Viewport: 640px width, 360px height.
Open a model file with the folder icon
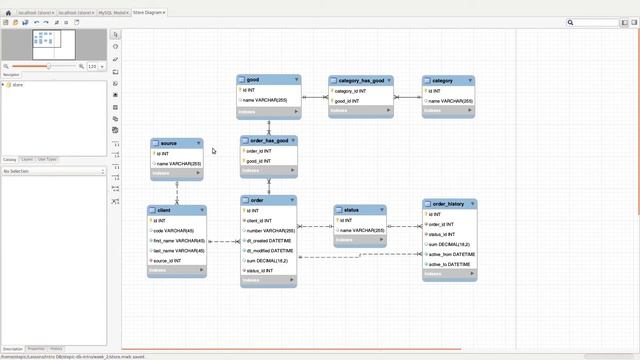coord(16,22)
